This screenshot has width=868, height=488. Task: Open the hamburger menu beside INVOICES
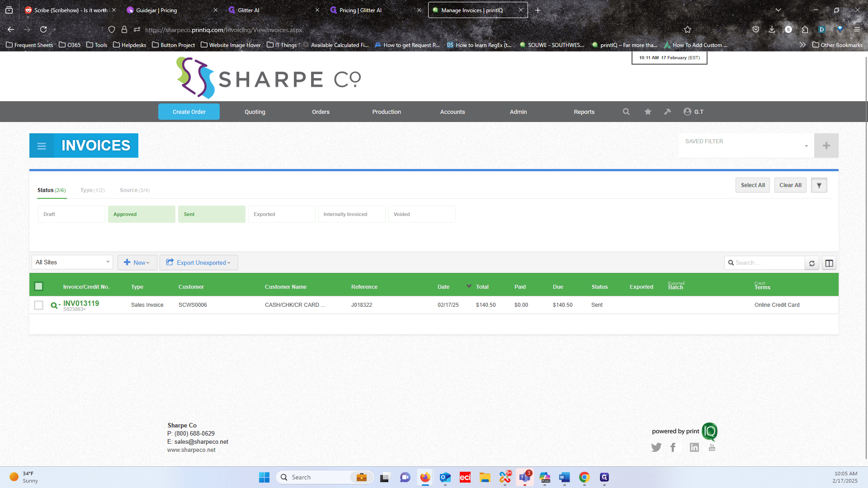tap(42, 145)
